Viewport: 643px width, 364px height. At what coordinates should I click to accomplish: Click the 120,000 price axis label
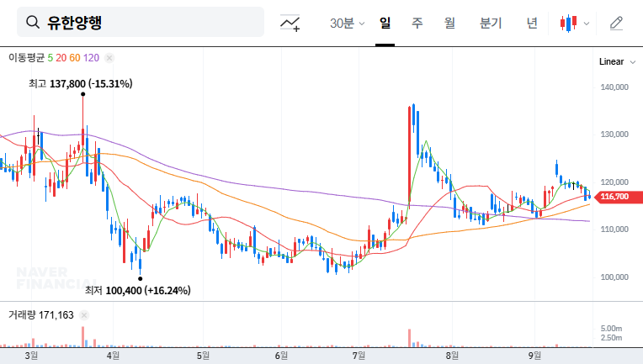click(614, 182)
